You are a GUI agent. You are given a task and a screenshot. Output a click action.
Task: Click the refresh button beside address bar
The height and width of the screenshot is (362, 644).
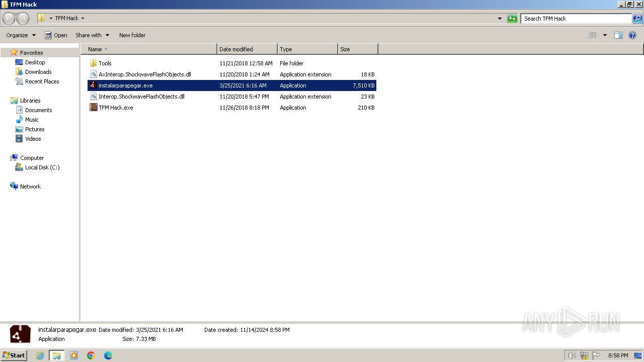(x=512, y=19)
